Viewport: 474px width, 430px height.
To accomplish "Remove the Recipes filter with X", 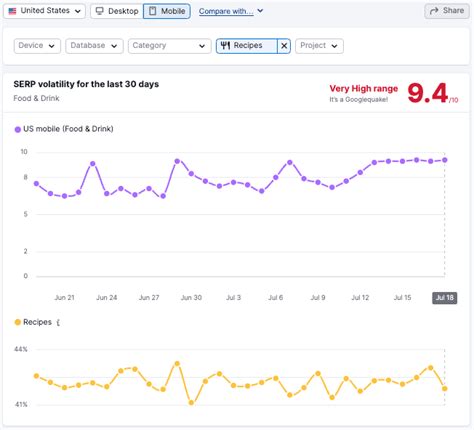I will click(x=284, y=46).
